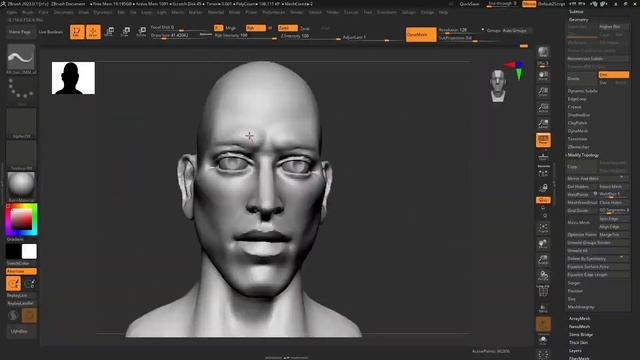The image size is (640, 360).
Task: Select the Move transform icon
Action: click(109, 32)
